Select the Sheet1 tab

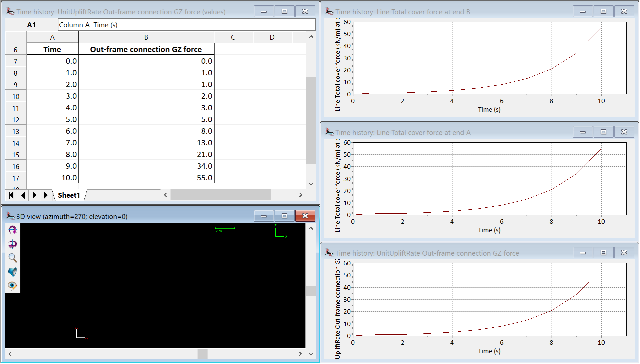pyautogui.click(x=69, y=195)
